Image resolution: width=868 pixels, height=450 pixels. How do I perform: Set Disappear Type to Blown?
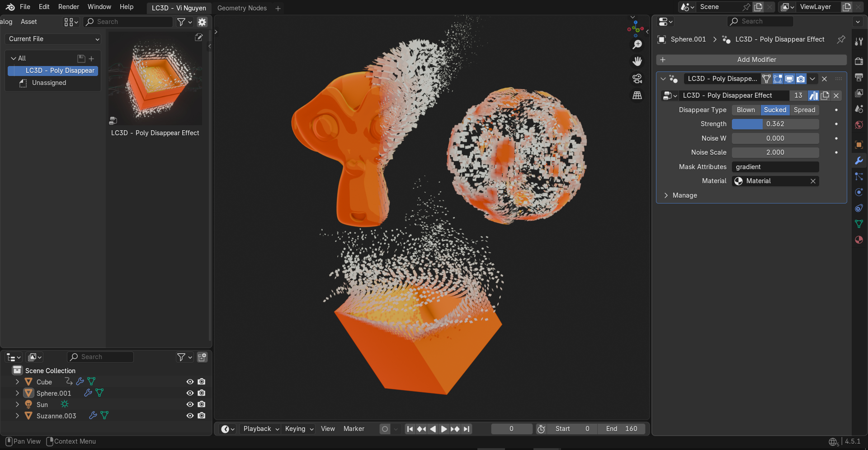pyautogui.click(x=745, y=110)
